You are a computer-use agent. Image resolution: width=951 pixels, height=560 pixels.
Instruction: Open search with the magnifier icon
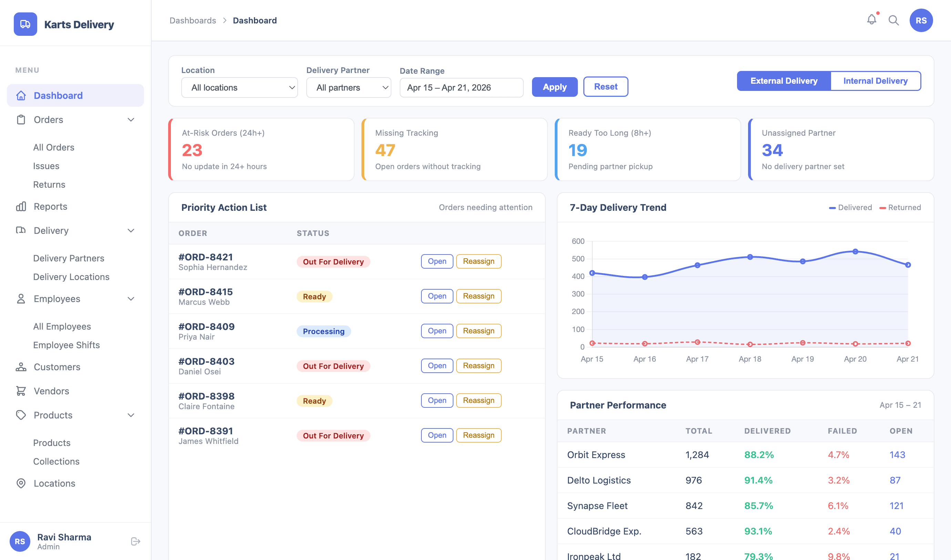pyautogui.click(x=893, y=20)
